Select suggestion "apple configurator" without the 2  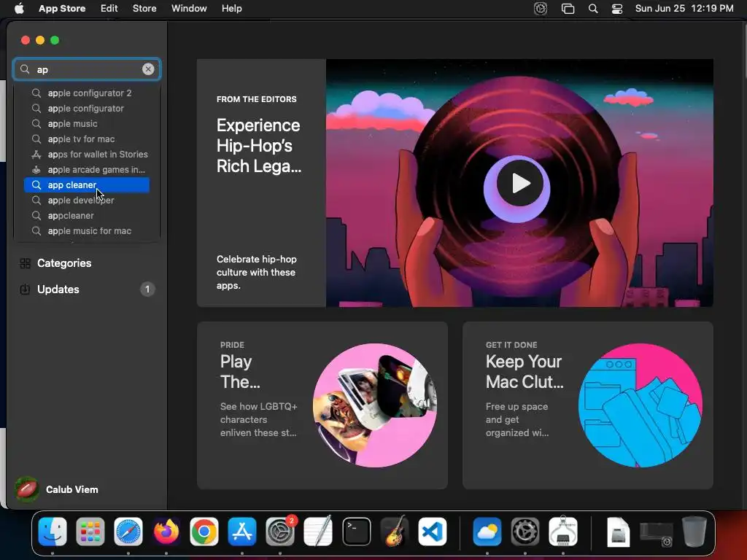click(87, 108)
